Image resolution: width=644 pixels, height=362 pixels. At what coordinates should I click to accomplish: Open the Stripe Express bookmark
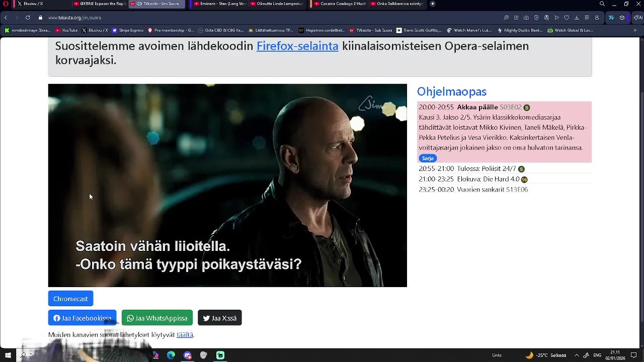coord(128,30)
